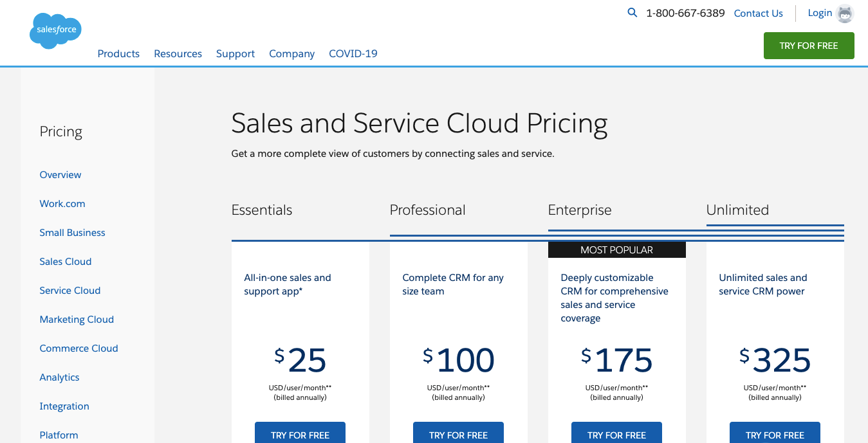The height and width of the screenshot is (443, 868).
Task: Try Professional for free button
Action: tap(458, 433)
